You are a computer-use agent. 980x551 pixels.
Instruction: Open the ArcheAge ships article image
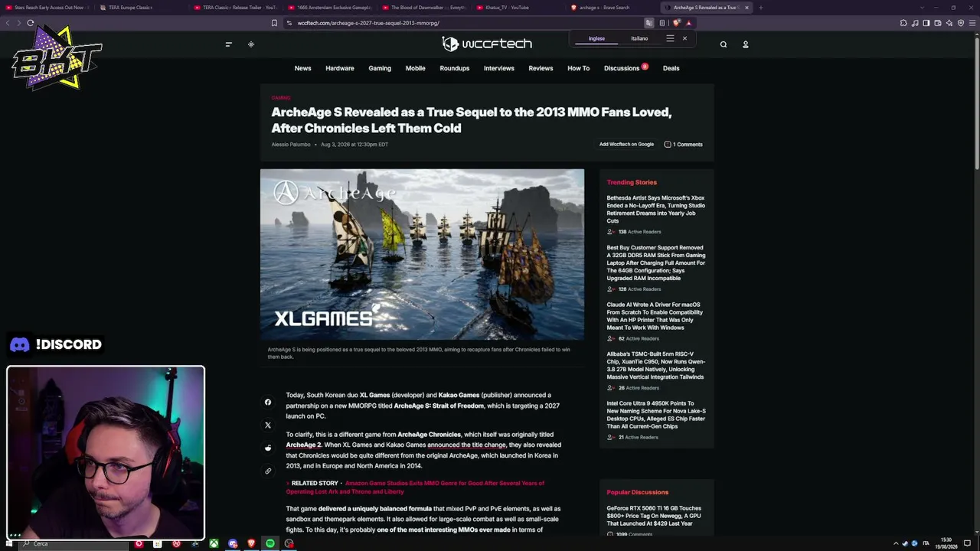(x=422, y=254)
